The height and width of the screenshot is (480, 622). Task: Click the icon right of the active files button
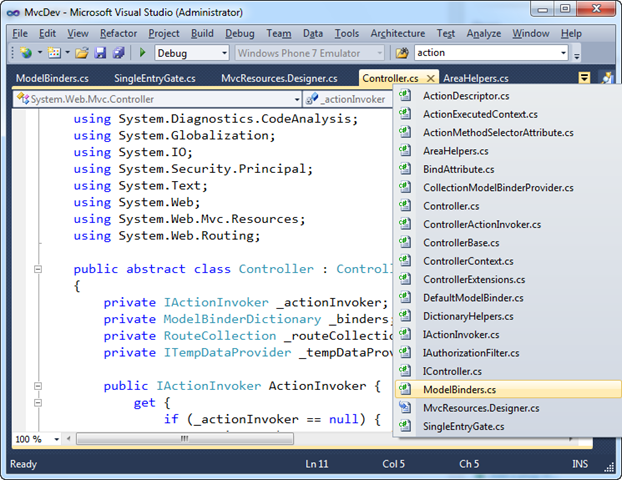tap(607, 78)
